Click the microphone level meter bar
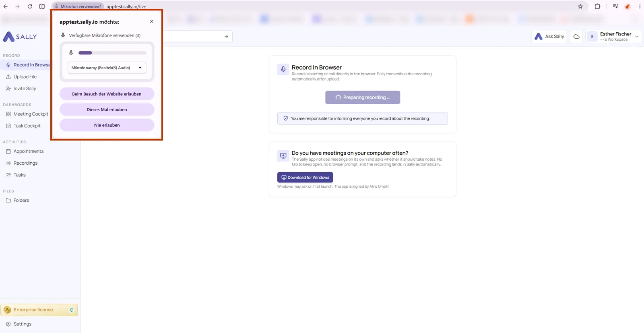The width and height of the screenshot is (644, 333). (112, 53)
